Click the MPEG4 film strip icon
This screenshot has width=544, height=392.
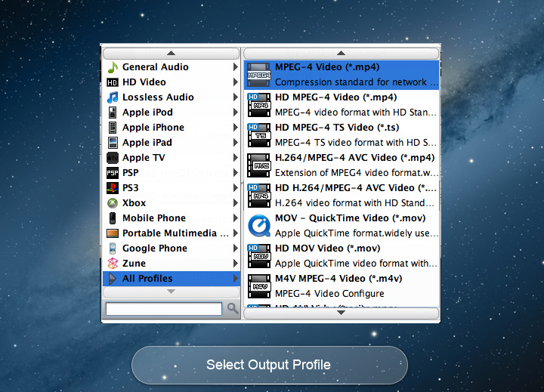coord(259,76)
